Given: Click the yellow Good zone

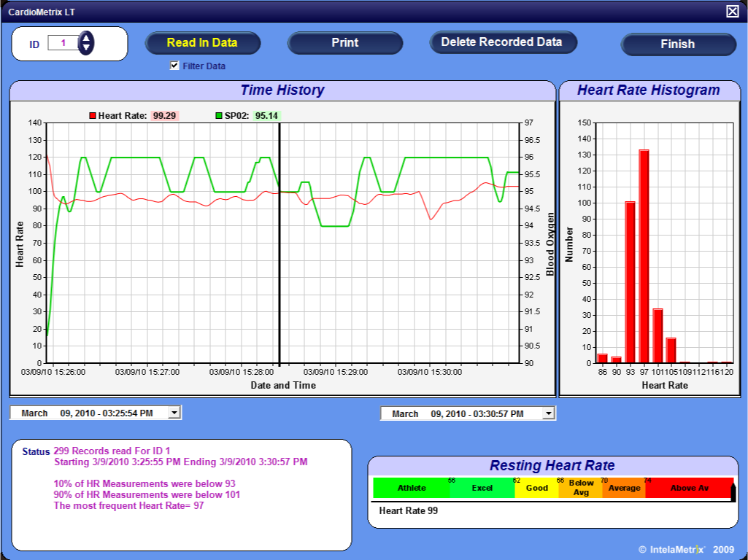Looking at the screenshot, I should pyautogui.click(x=536, y=488).
